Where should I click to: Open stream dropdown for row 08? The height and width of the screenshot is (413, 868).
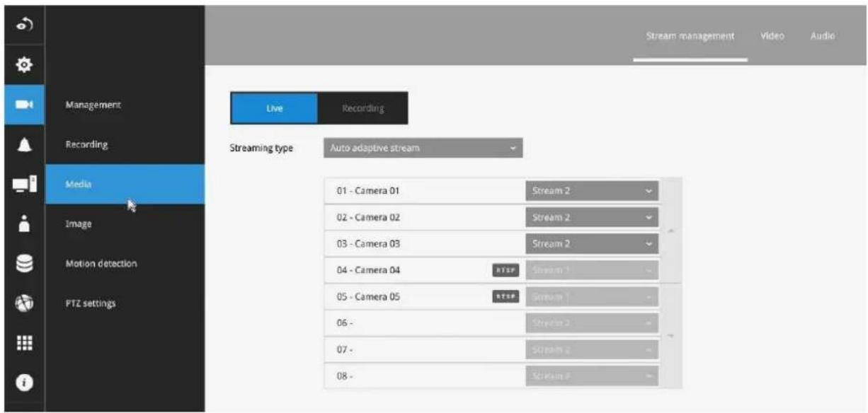click(592, 376)
